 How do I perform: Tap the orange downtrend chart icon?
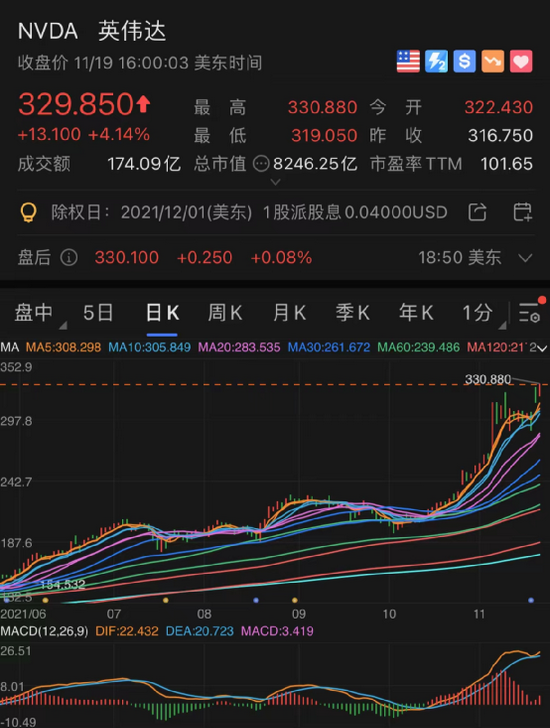[493, 61]
